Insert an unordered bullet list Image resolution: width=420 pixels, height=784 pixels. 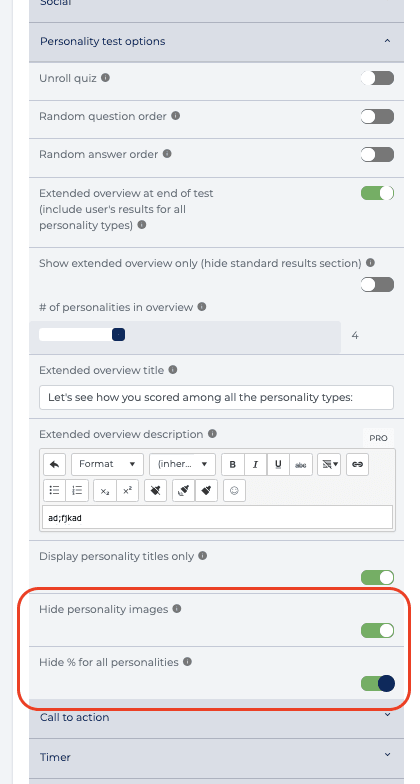tap(54, 490)
